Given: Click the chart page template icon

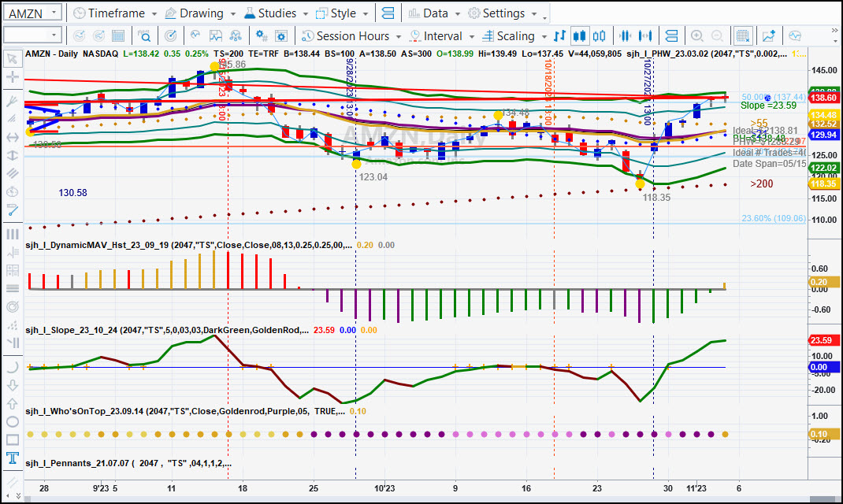Looking at the screenshot, I should (x=216, y=36).
